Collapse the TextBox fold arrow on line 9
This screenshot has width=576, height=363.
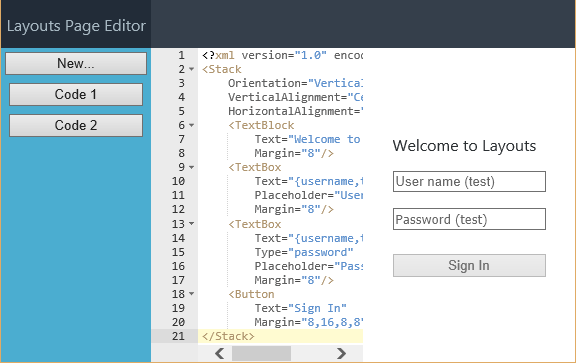(191, 167)
